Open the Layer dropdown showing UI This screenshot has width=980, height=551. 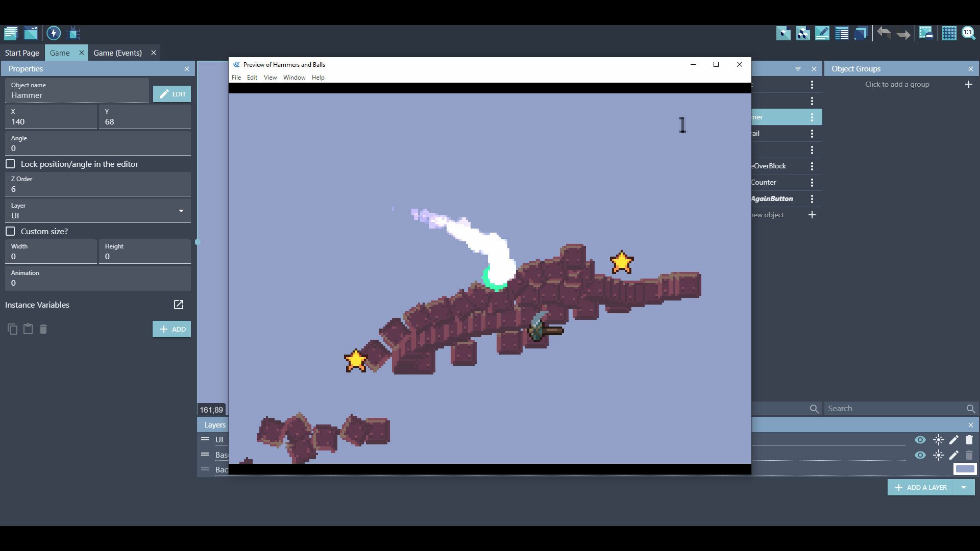(x=181, y=210)
